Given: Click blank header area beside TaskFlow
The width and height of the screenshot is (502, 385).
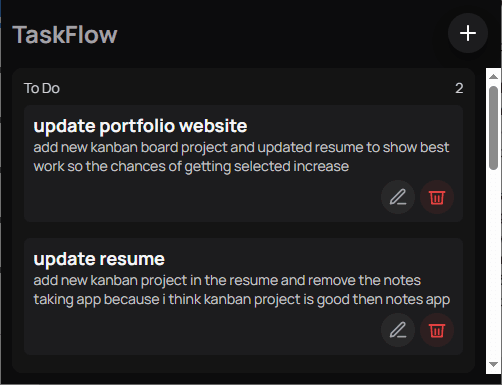Looking at the screenshot, I should [280, 35].
